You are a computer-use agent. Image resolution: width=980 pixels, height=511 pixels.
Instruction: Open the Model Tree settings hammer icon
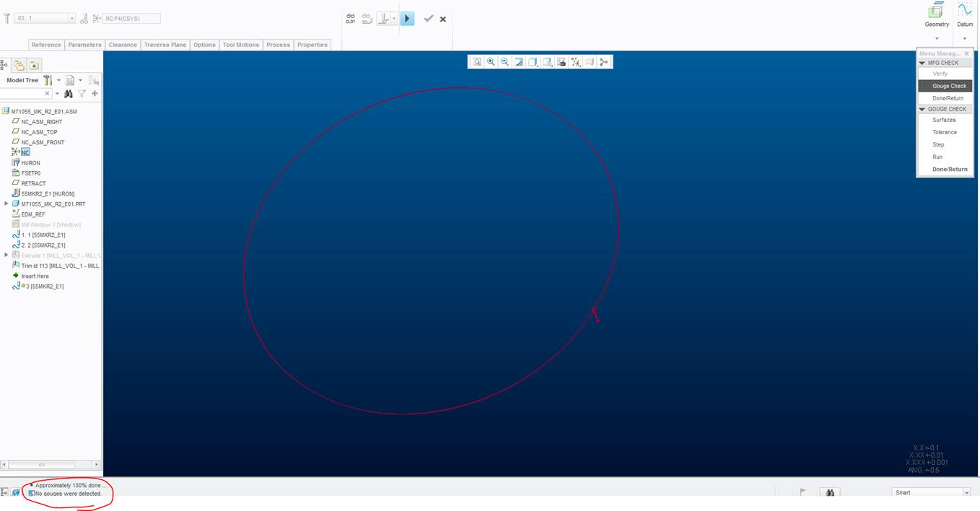pos(48,80)
